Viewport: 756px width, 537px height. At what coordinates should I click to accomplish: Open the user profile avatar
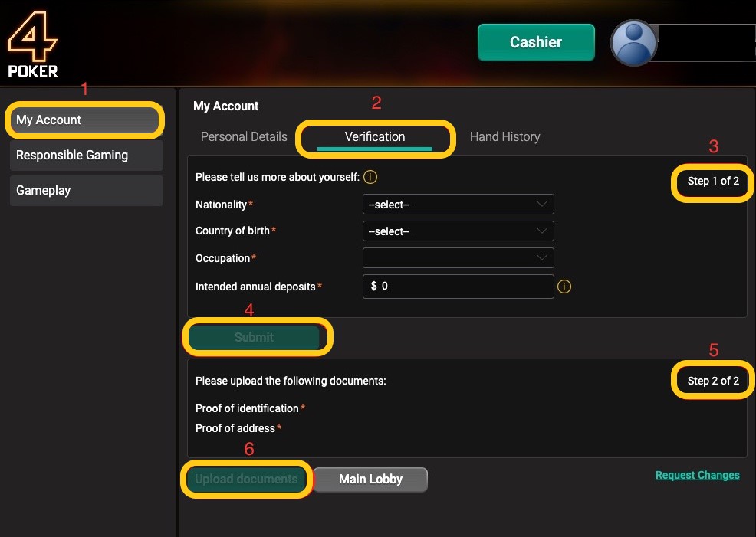click(x=633, y=43)
